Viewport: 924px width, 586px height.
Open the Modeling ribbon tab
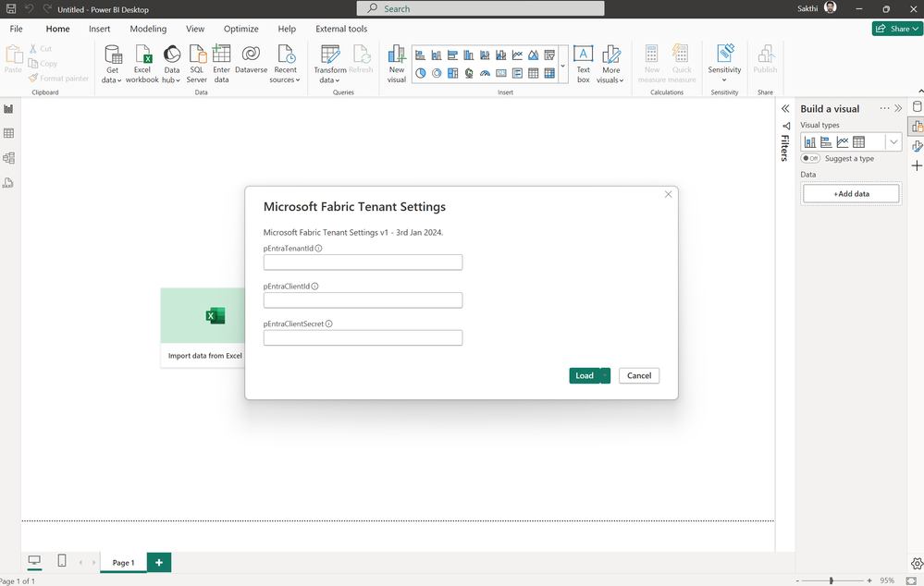[x=148, y=29]
